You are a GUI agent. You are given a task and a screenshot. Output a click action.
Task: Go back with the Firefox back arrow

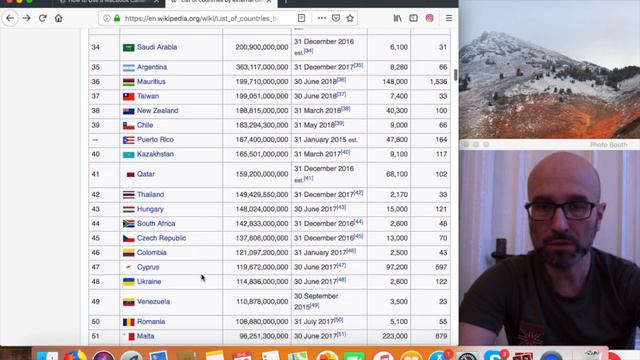click(x=10, y=18)
